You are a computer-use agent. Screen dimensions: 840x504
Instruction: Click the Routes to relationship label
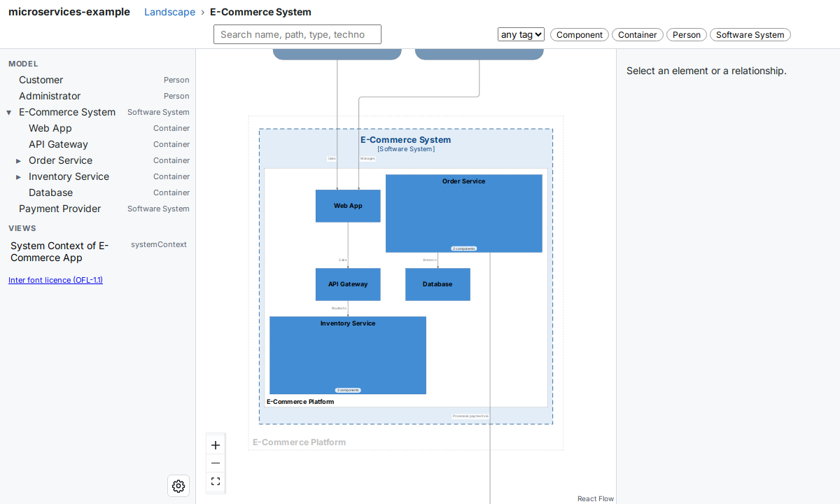click(339, 308)
